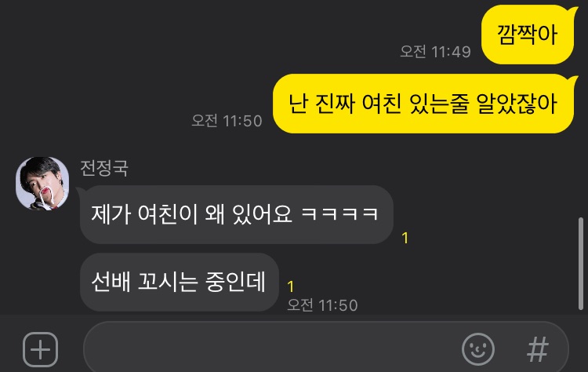The height and width of the screenshot is (372, 588).
Task: Click the 오전 11:50 timestamp beside yellow bubble
Action: pyautogui.click(x=227, y=121)
